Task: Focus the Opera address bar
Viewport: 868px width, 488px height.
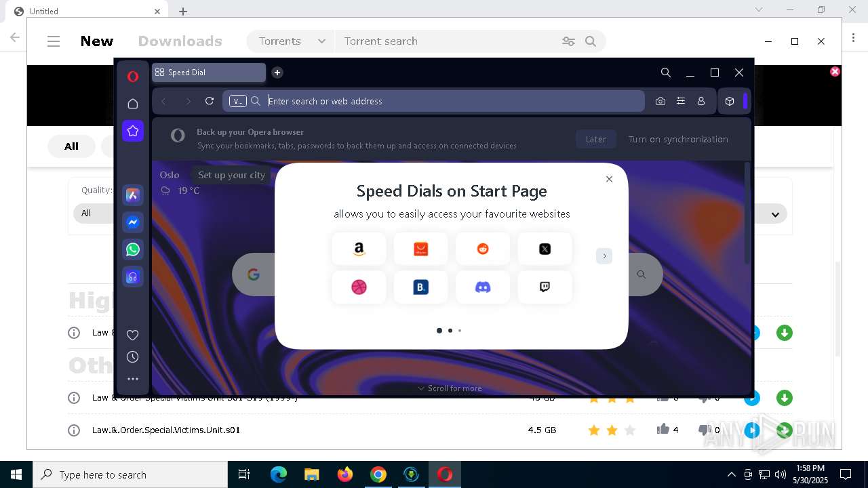Action: 434,101
